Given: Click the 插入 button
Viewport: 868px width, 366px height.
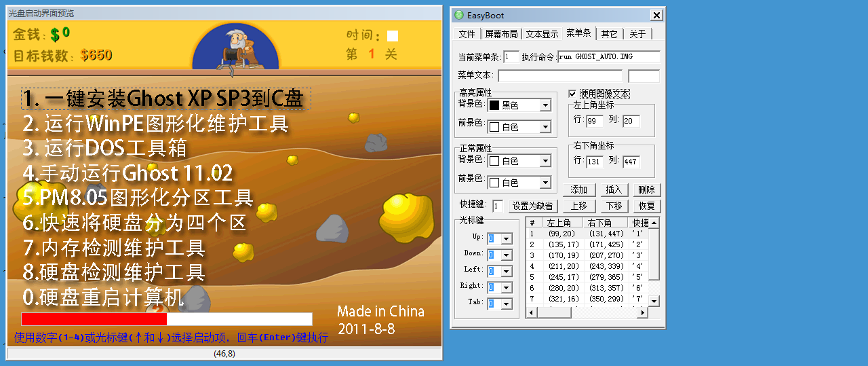Looking at the screenshot, I should [614, 190].
